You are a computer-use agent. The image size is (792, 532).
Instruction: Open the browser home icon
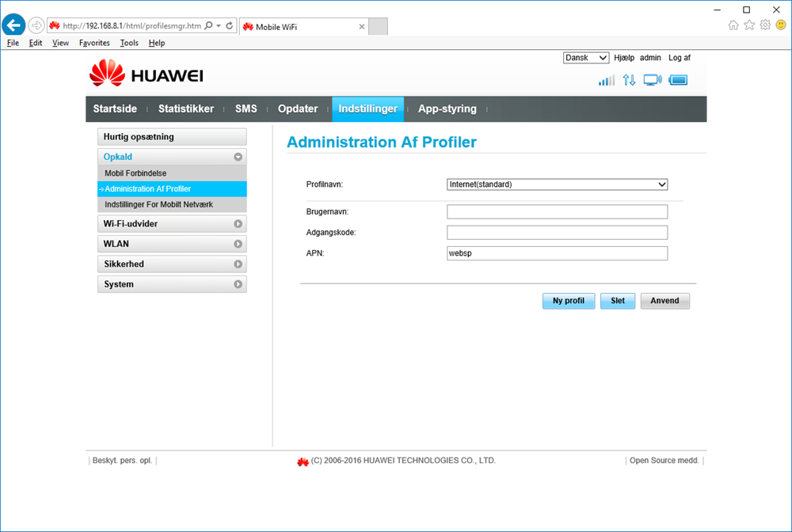[733, 25]
